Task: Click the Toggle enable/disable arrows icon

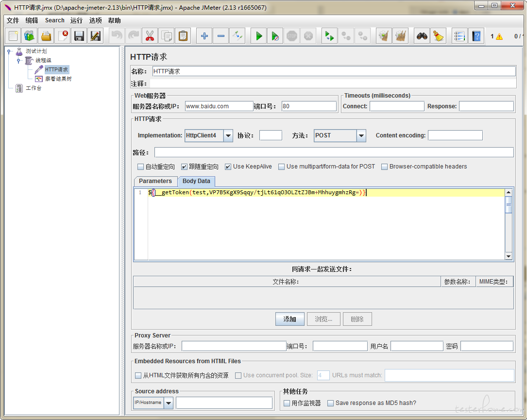Action: click(x=238, y=36)
